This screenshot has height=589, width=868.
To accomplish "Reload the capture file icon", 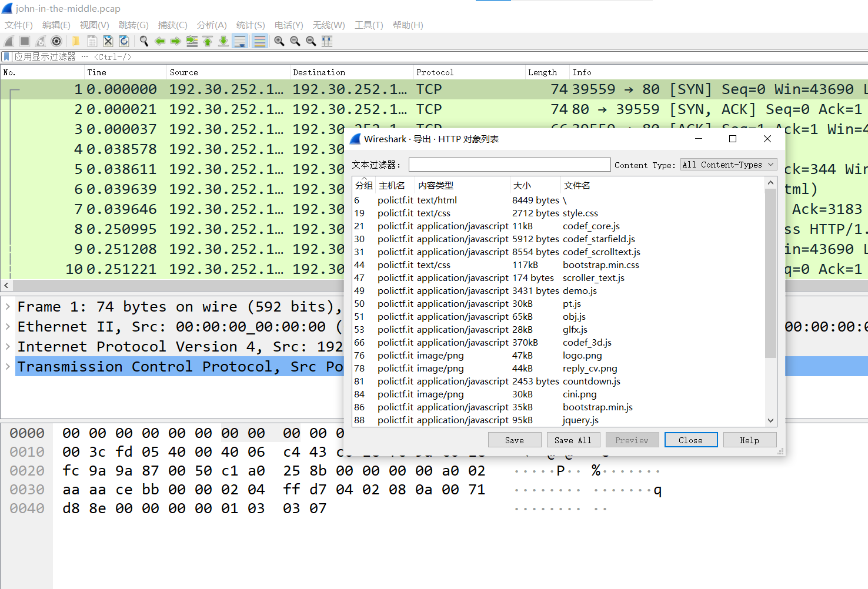I will [124, 41].
